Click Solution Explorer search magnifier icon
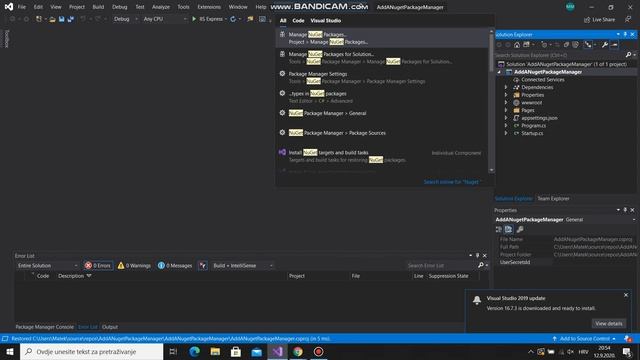 [x=628, y=55]
